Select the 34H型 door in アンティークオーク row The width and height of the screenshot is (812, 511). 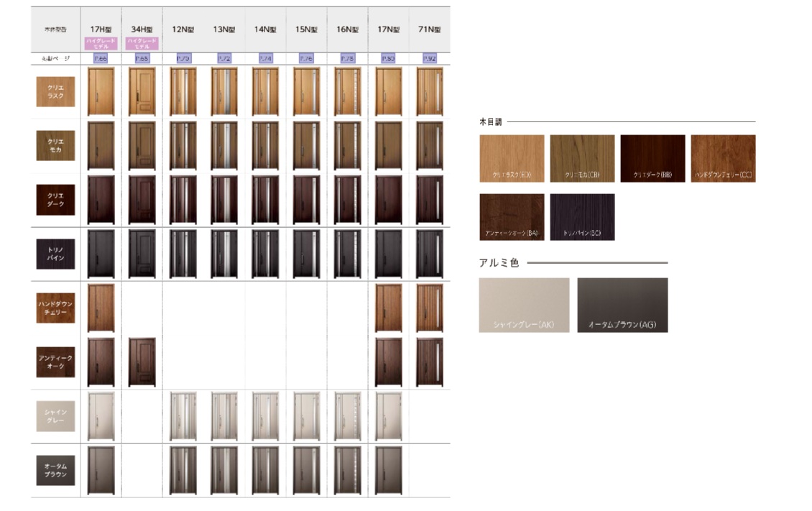click(142, 362)
